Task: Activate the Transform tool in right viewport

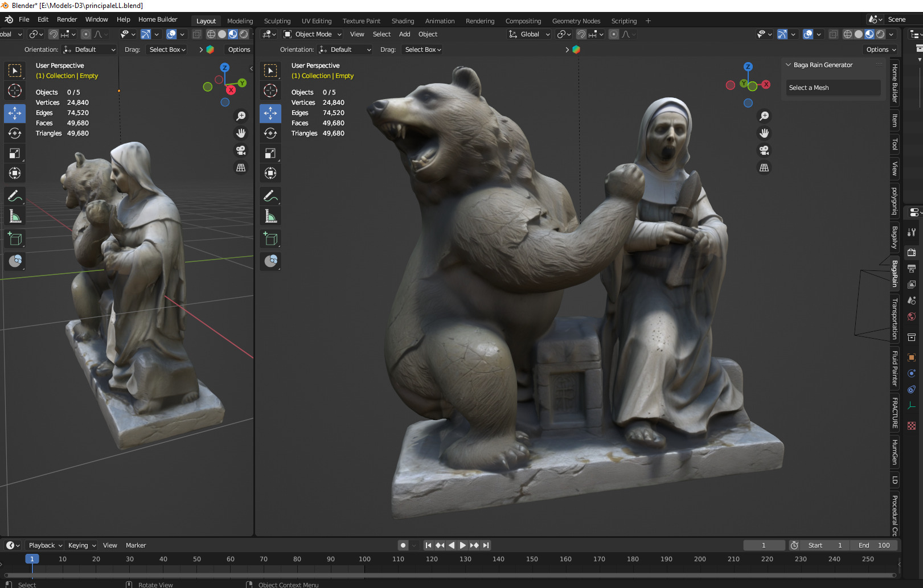Action: pos(270,173)
